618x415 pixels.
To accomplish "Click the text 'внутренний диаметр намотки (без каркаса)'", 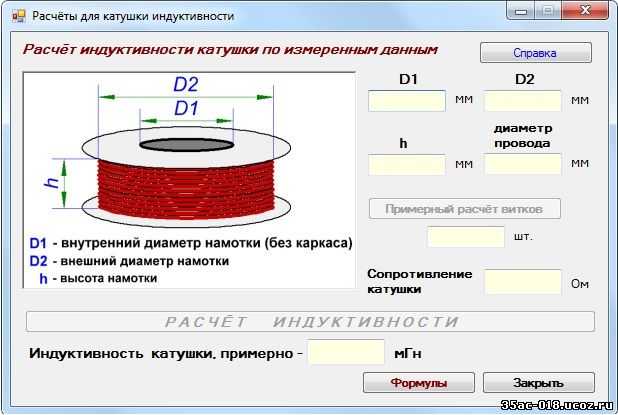I will pos(207,243).
